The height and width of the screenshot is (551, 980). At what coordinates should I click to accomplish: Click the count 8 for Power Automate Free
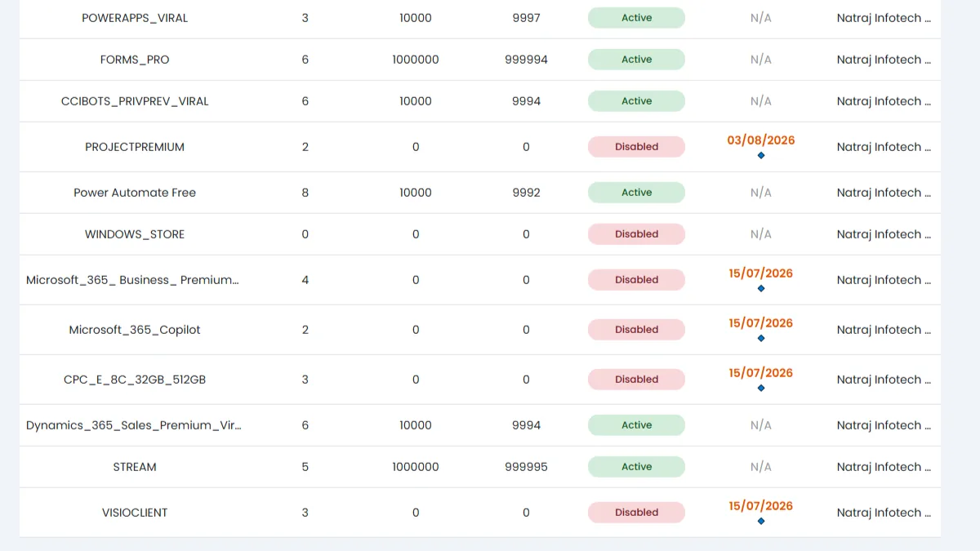point(305,193)
